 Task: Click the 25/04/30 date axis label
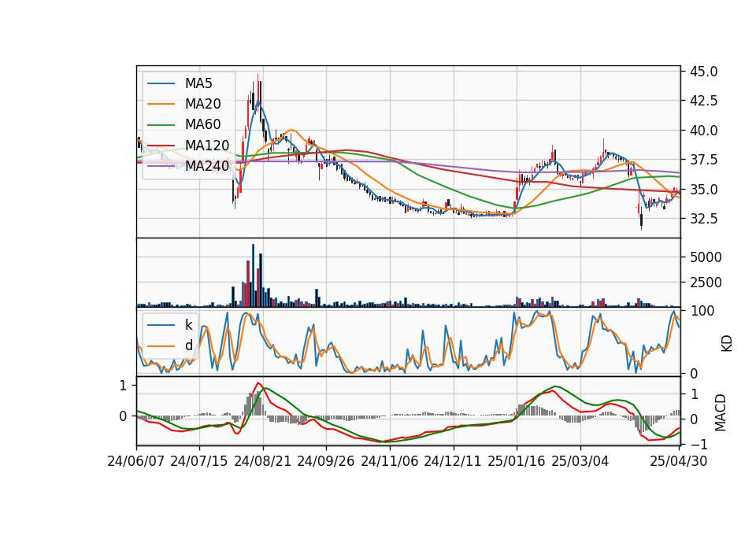tap(679, 461)
